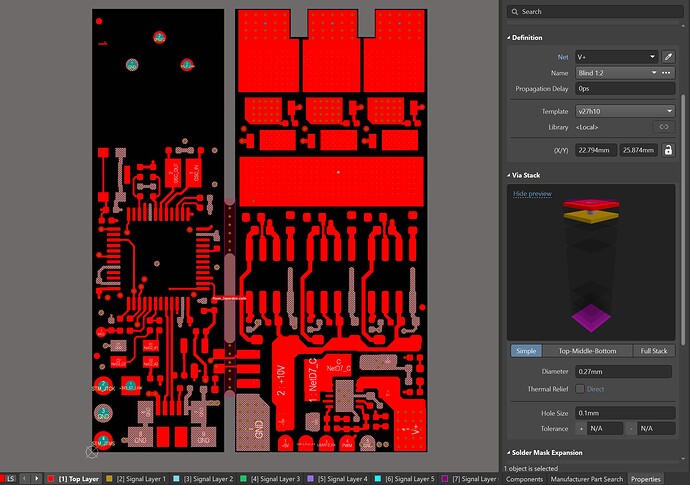
Task: Click the minus Tolerance N/A field
Action: coord(656,428)
